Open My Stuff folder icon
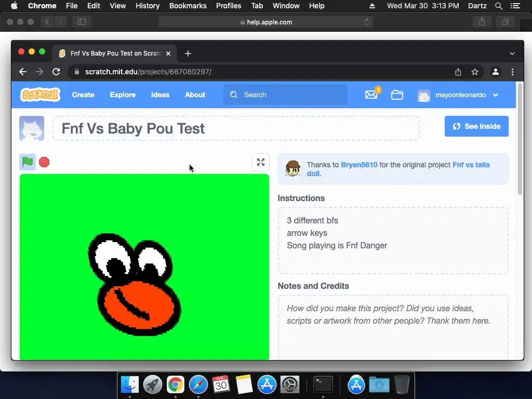The image size is (532, 399). tap(397, 95)
